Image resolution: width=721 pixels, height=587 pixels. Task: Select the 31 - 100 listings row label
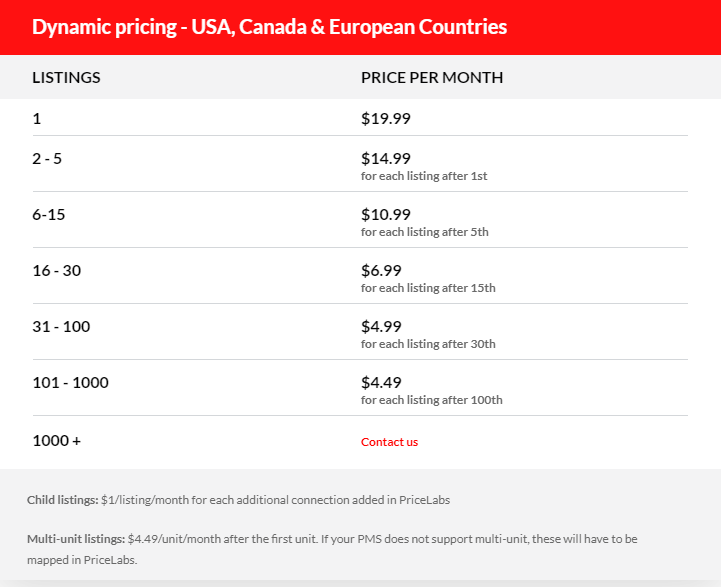coord(61,327)
